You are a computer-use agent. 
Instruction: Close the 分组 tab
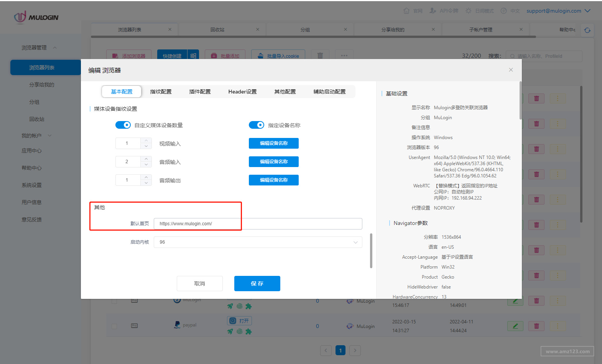point(345,30)
